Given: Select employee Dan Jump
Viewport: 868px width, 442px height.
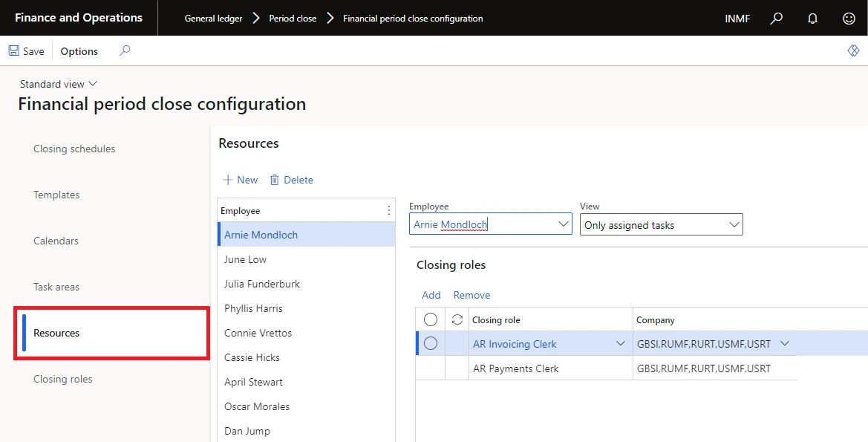Looking at the screenshot, I should click(307, 430).
